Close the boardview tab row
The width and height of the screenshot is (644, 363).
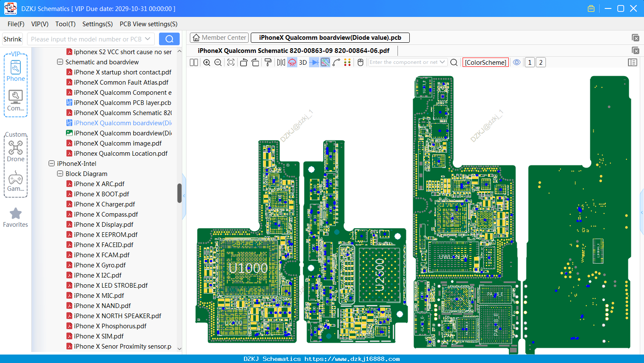[635, 38]
